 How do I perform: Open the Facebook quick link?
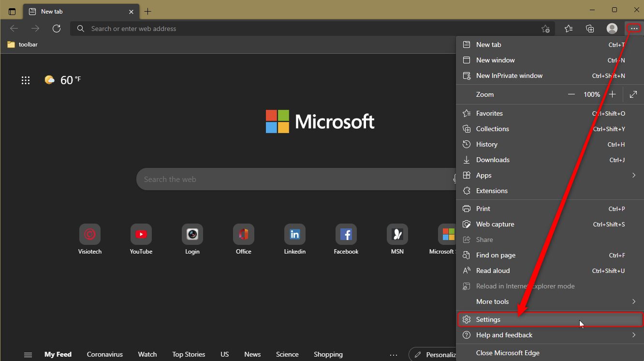pos(346,239)
